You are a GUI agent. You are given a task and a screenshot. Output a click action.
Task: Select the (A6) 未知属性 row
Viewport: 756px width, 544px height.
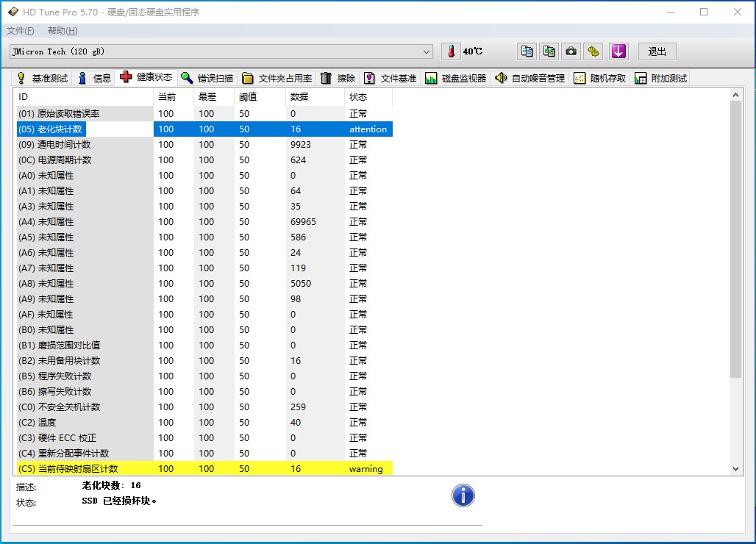[x=204, y=252]
